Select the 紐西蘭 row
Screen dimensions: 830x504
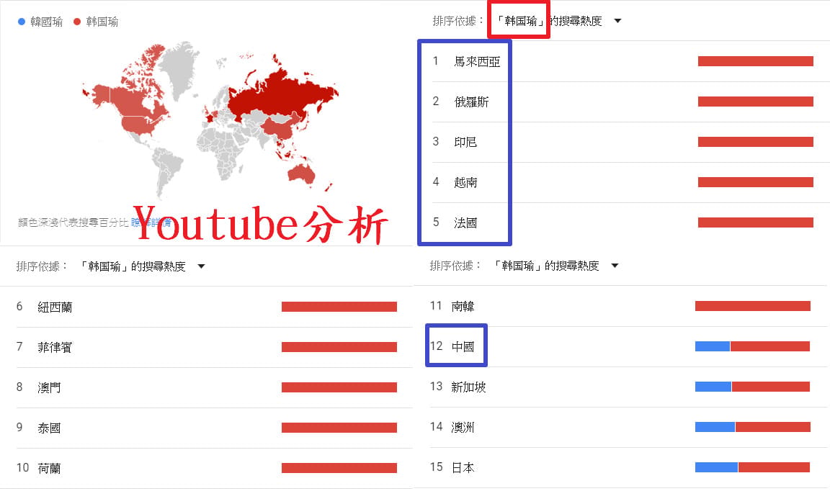coord(215,307)
